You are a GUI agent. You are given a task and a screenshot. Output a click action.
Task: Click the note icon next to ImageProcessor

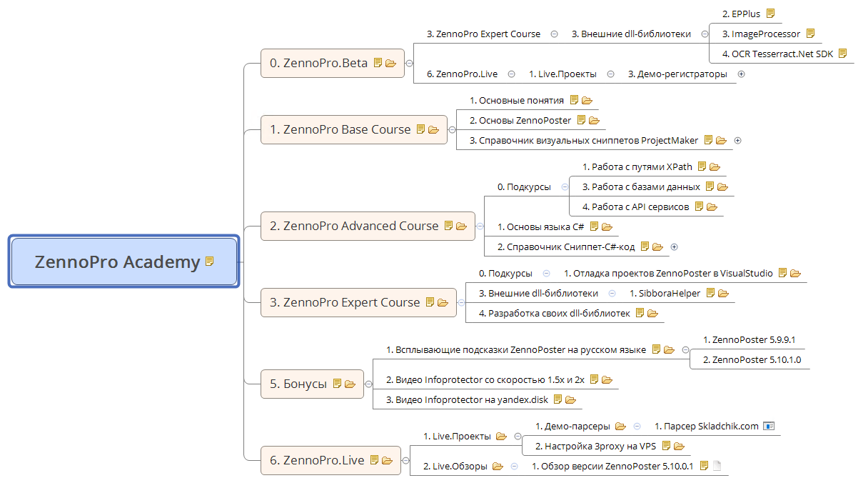click(x=810, y=34)
